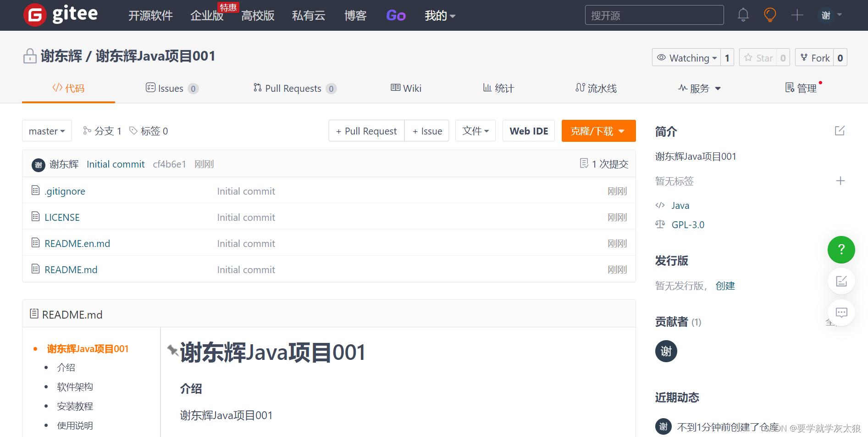Open the Web IDE button

click(529, 131)
